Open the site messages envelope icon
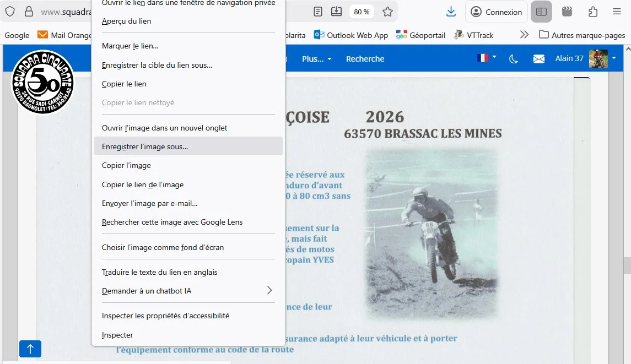 coord(538,59)
